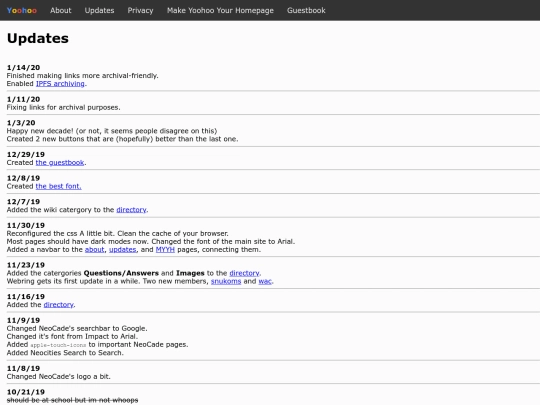This screenshot has height=405, width=540.
Task: Visit the wac webring member link
Action: click(x=265, y=281)
